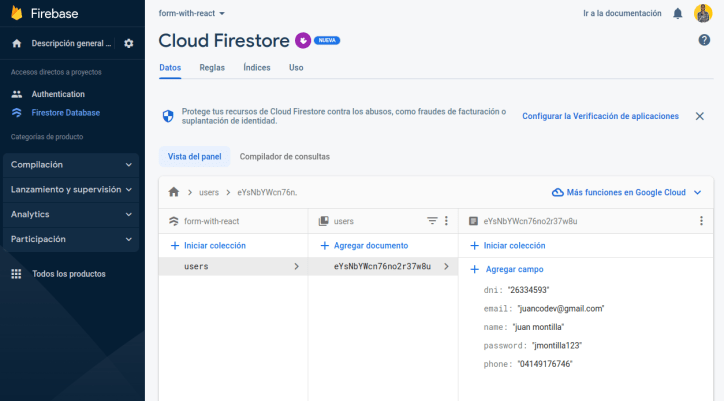724x401 pixels.
Task: Click the home icon beside Descripción general
Action: click(17, 43)
